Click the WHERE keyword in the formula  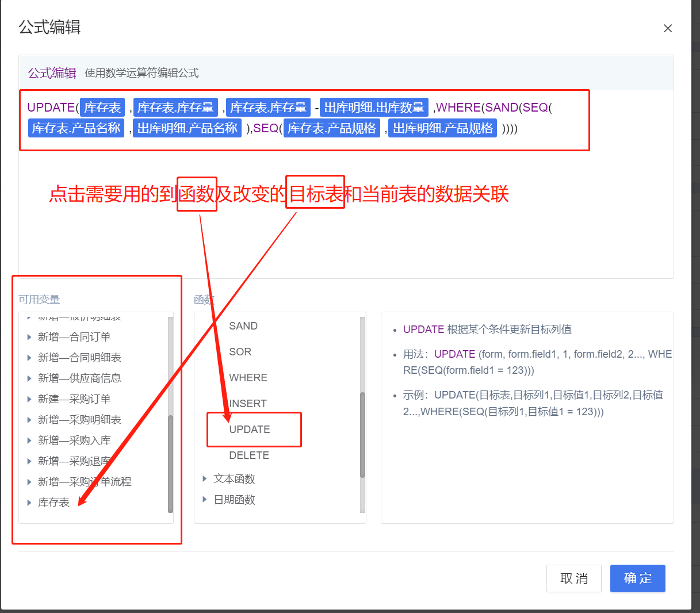coord(458,108)
